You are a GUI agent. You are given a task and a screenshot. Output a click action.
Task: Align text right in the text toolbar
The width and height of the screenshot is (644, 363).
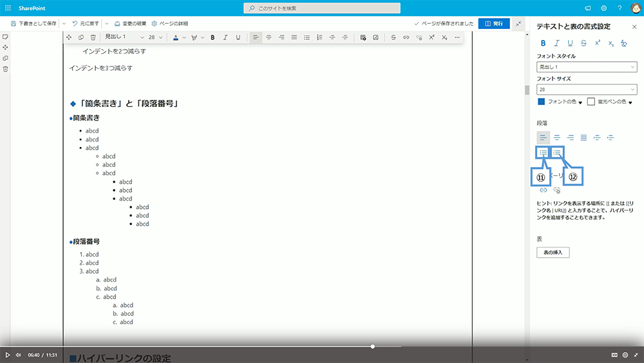(281, 37)
